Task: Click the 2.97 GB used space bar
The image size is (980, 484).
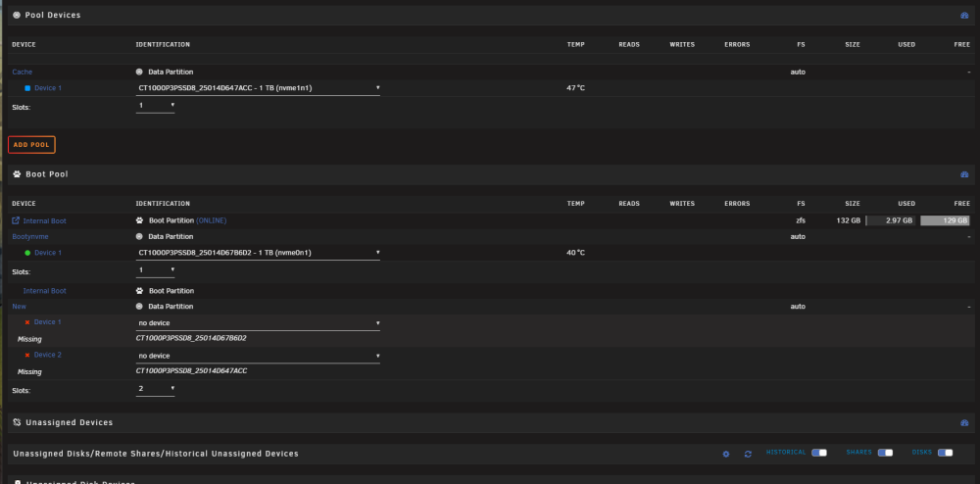Action: tap(891, 220)
